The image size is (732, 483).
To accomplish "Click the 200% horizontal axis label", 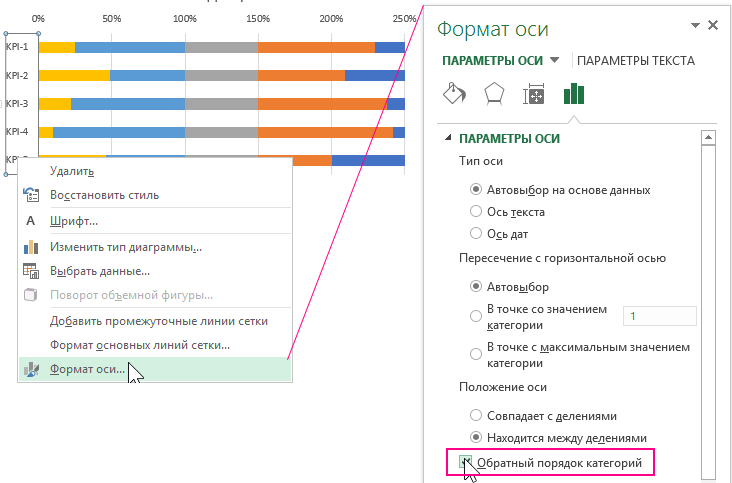I will point(331,19).
